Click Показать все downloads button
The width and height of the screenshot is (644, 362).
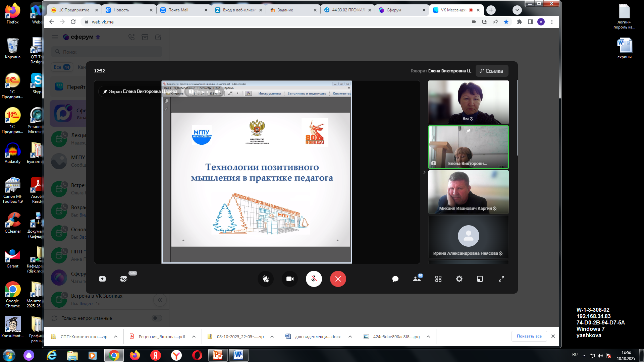click(x=529, y=336)
